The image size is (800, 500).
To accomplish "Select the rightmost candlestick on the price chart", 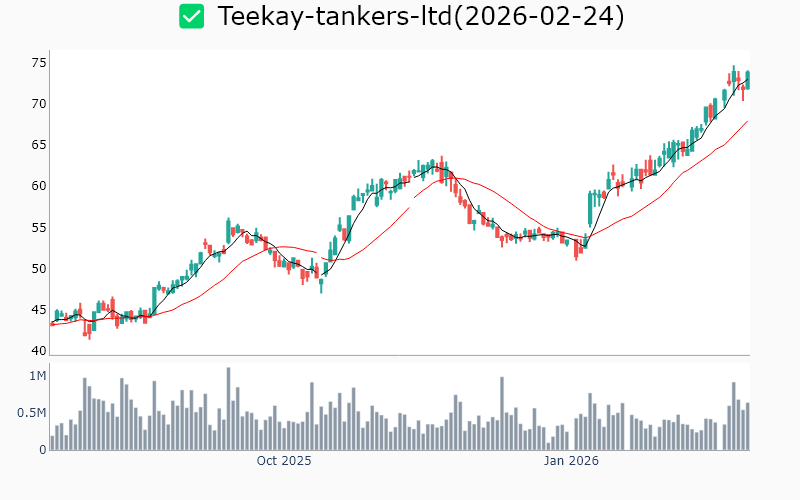I will [747, 80].
